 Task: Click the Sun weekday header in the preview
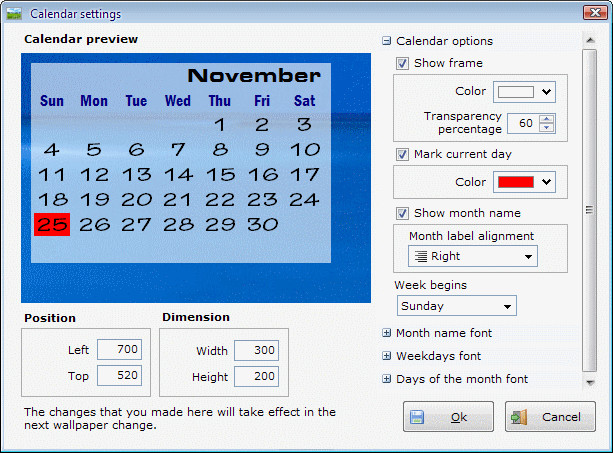click(52, 101)
